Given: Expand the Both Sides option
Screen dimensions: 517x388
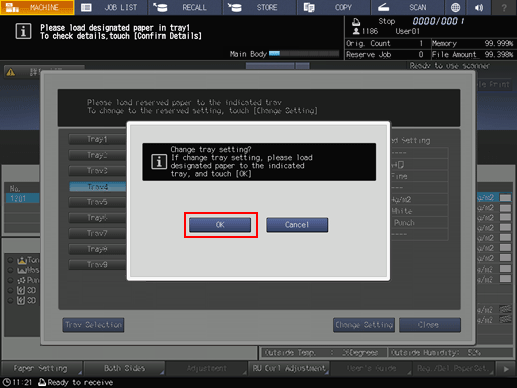Looking at the screenshot, I should tap(124, 368).
